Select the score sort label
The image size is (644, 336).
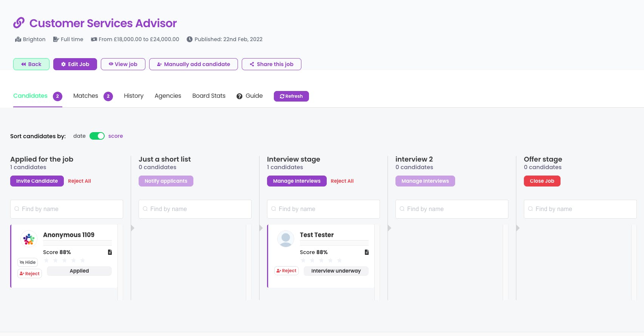(116, 136)
